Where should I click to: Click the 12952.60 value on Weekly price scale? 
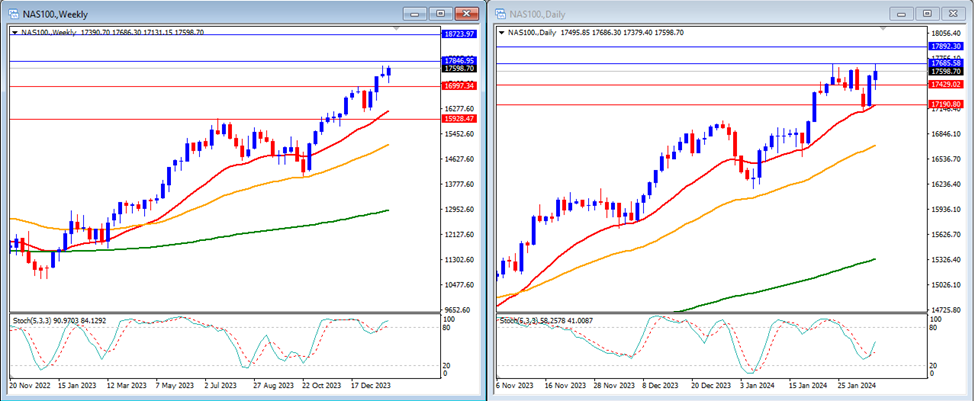459,210
